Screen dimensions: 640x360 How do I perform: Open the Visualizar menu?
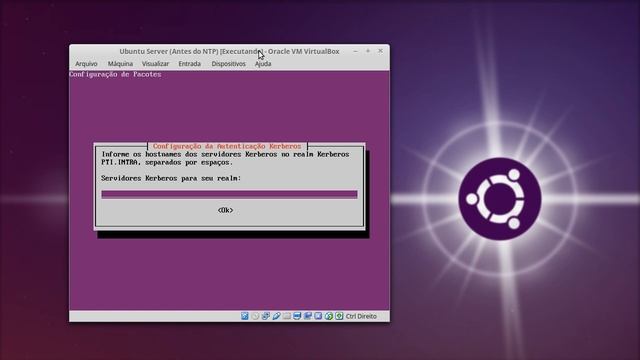tap(155, 64)
